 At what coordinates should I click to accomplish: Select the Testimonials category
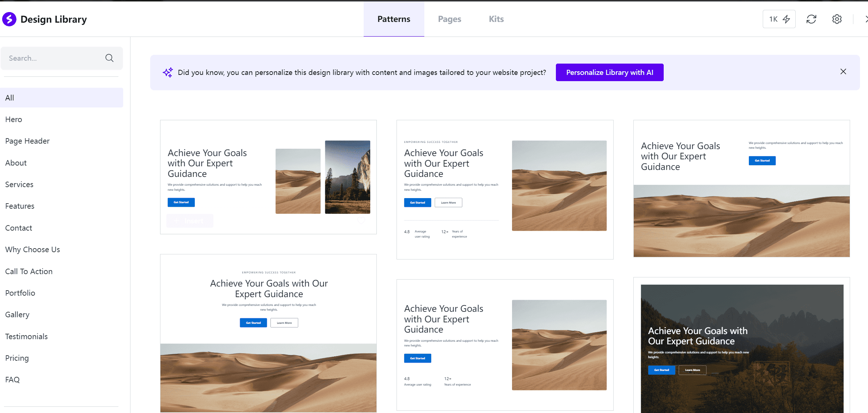(x=61, y=337)
